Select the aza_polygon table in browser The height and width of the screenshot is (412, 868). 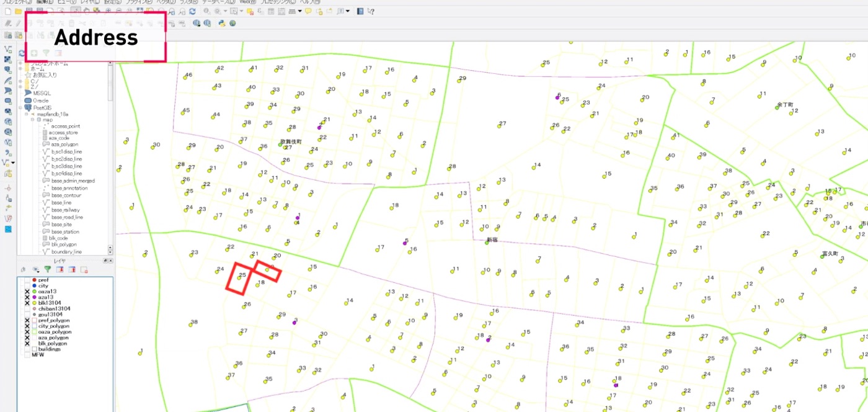[x=64, y=144]
